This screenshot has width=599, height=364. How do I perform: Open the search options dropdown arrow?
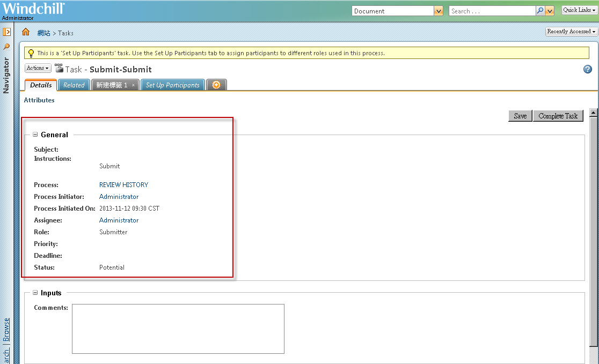(550, 11)
